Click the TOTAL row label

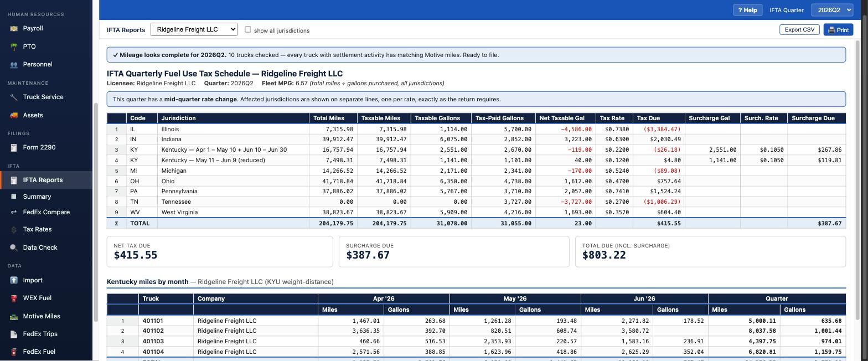139,223
